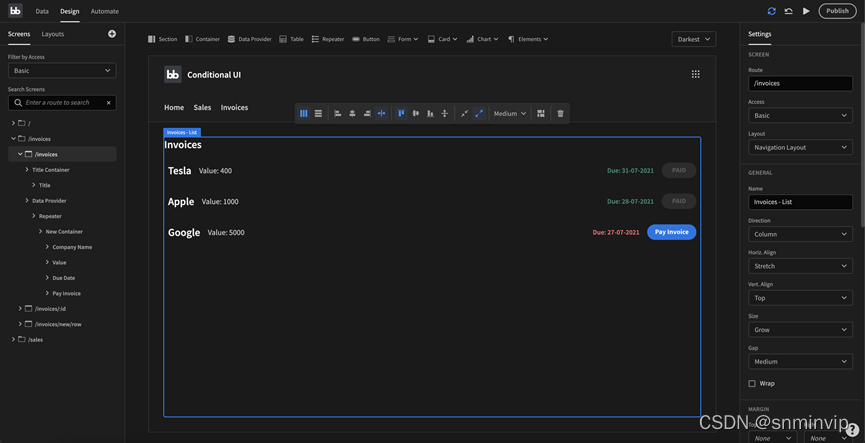Add a Table component
Screen dimensions: 865x443
[291, 39]
